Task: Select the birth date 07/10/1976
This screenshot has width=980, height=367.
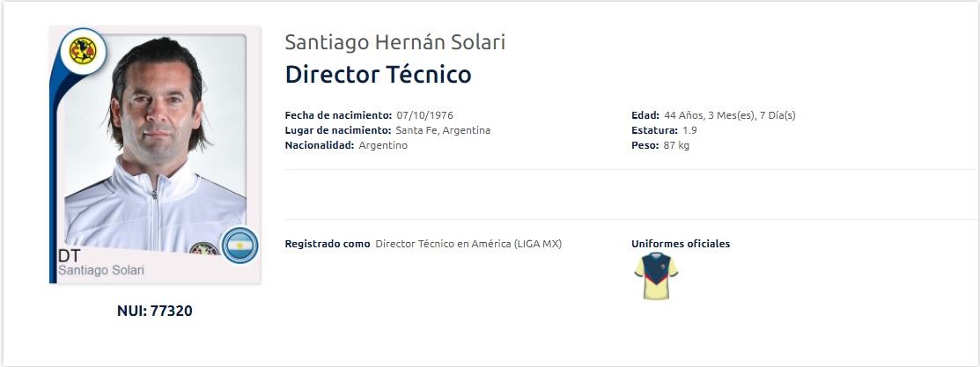Action: (x=425, y=116)
